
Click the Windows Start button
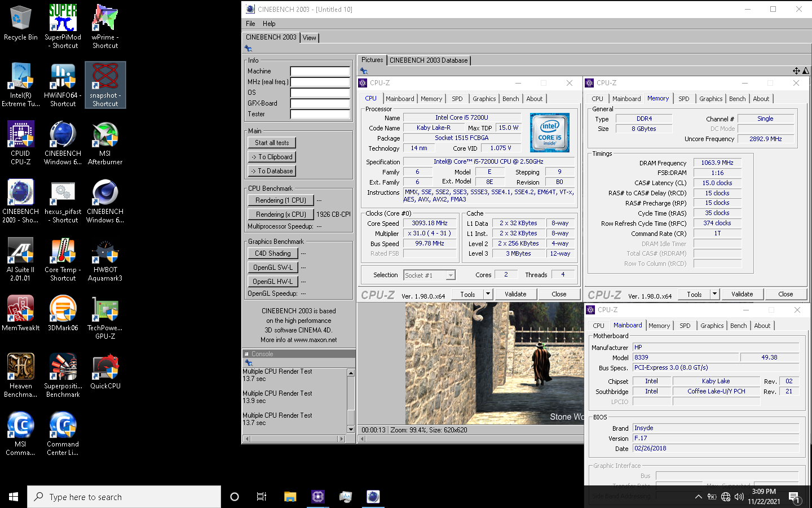(x=14, y=497)
